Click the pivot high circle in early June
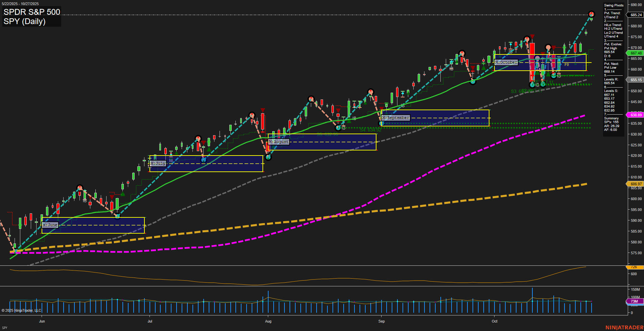 click(x=79, y=188)
